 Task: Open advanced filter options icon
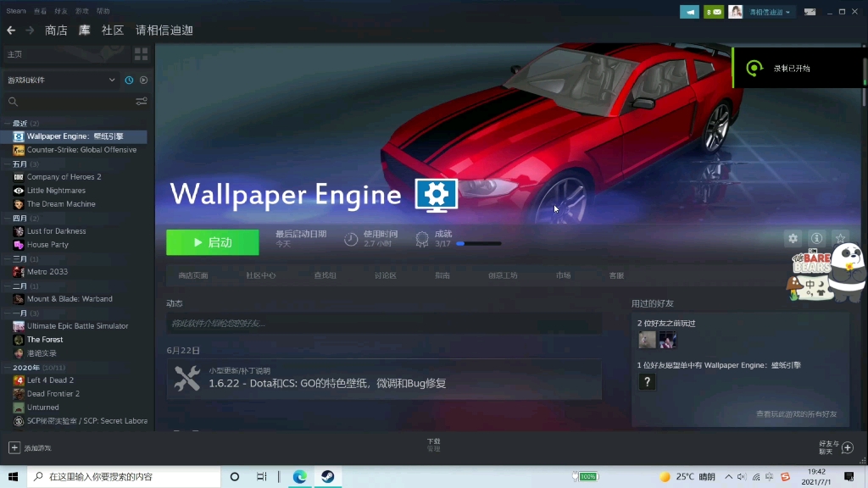(x=142, y=102)
